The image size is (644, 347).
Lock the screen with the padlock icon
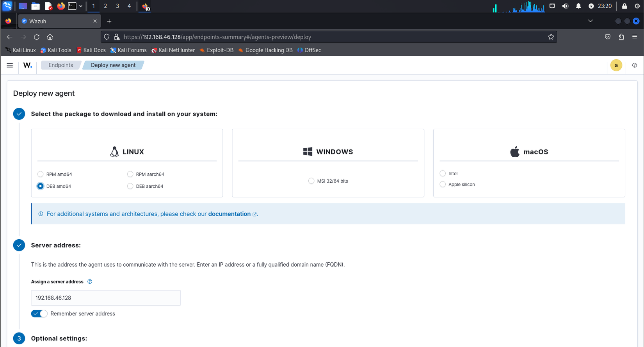pyautogui.click(x=624, y=6)
